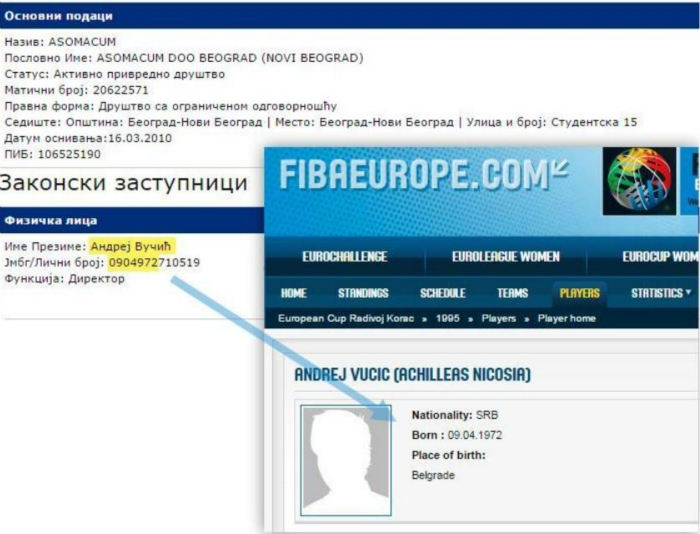The width and height of the screenshot is (700, 534).
Task: Click the 1995 breadcrumb link
Action: pyautogui.click(x=447, y=318)
